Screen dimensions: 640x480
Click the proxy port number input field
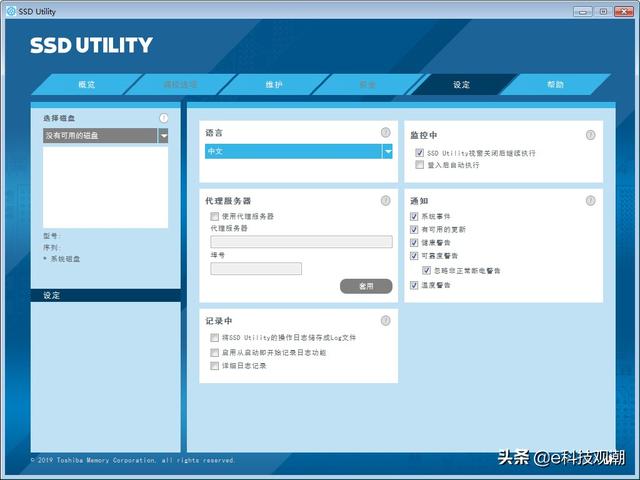coord(256,269)
